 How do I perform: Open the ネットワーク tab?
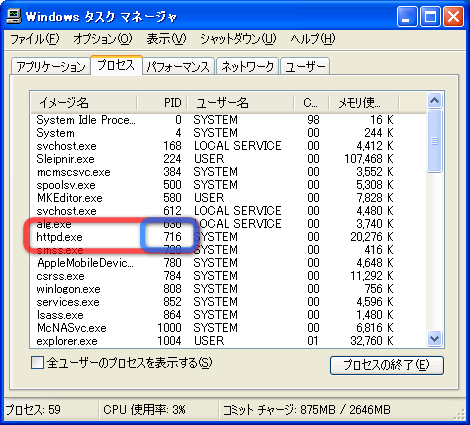(247, 66)
